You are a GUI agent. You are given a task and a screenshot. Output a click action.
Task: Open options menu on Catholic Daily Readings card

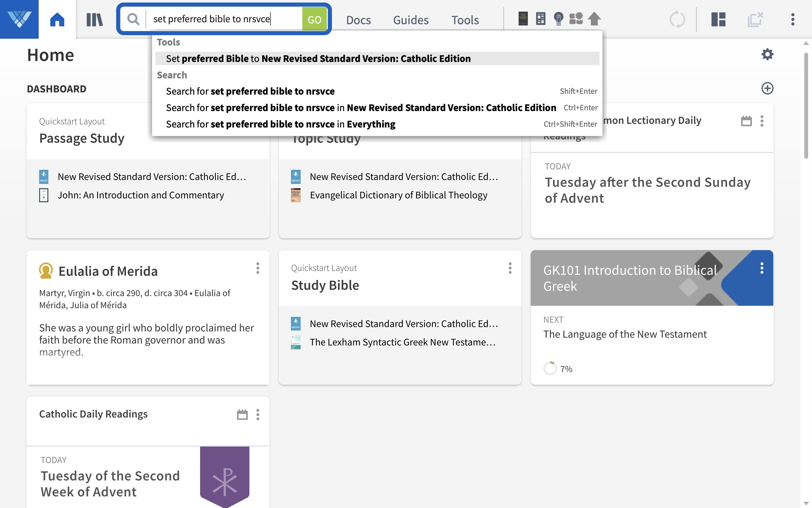coord(258,415)
